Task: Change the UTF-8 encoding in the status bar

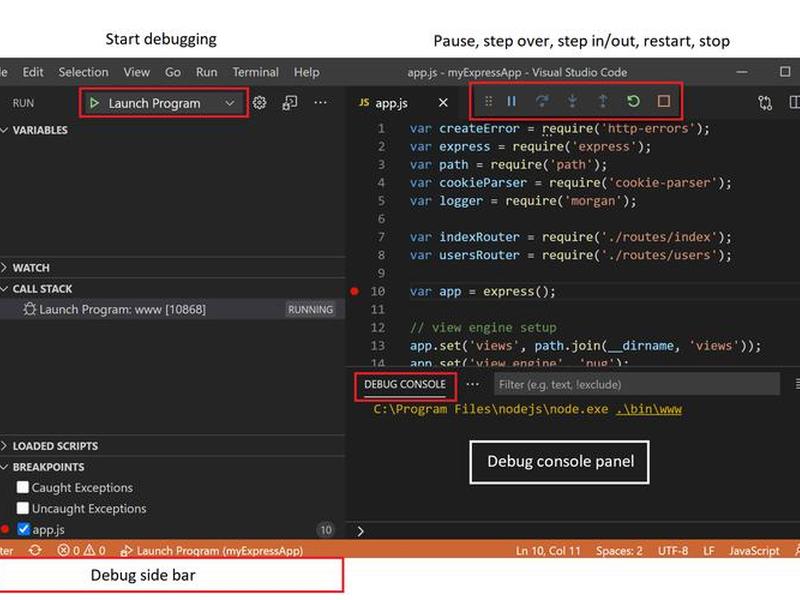Action: [672, 551]
